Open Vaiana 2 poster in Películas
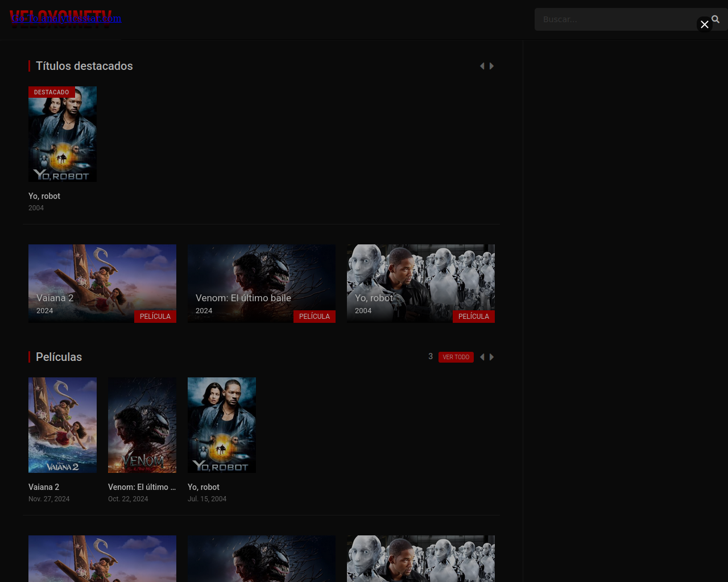This screenshot has width=728, height=582. pyautogui.click(x=63, y=425)
